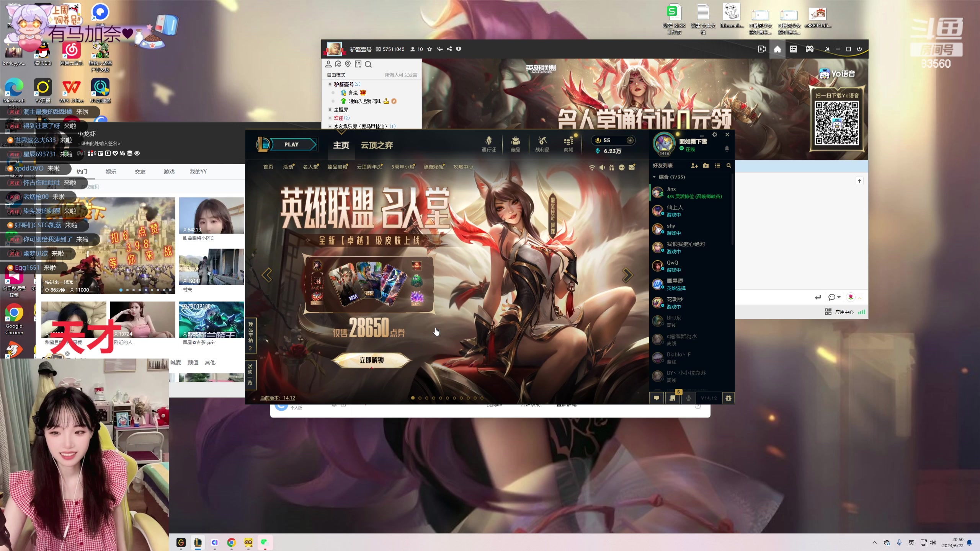This screenshot has width=980, height=551.
Task: Click the PLAY button
Action: (x=292, y=145)
